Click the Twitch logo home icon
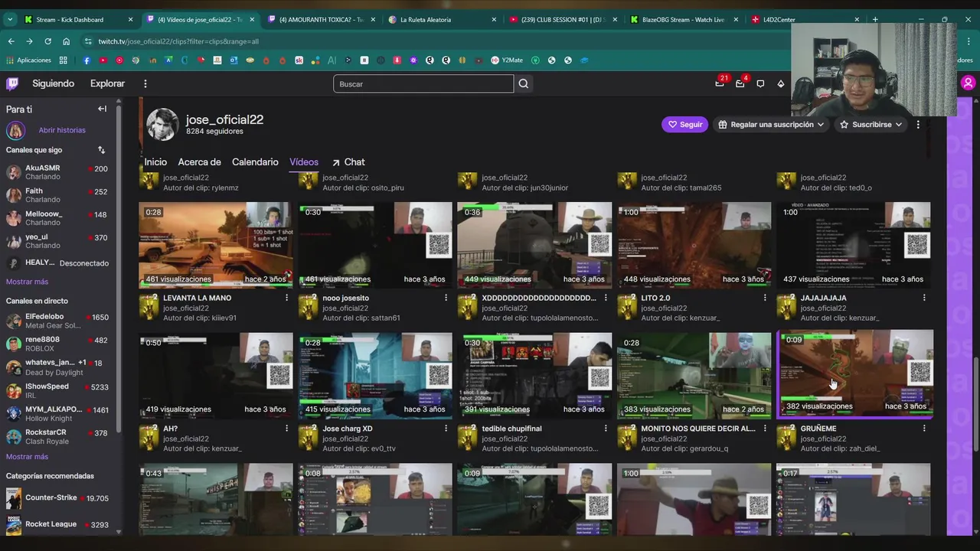 [12, 83]
